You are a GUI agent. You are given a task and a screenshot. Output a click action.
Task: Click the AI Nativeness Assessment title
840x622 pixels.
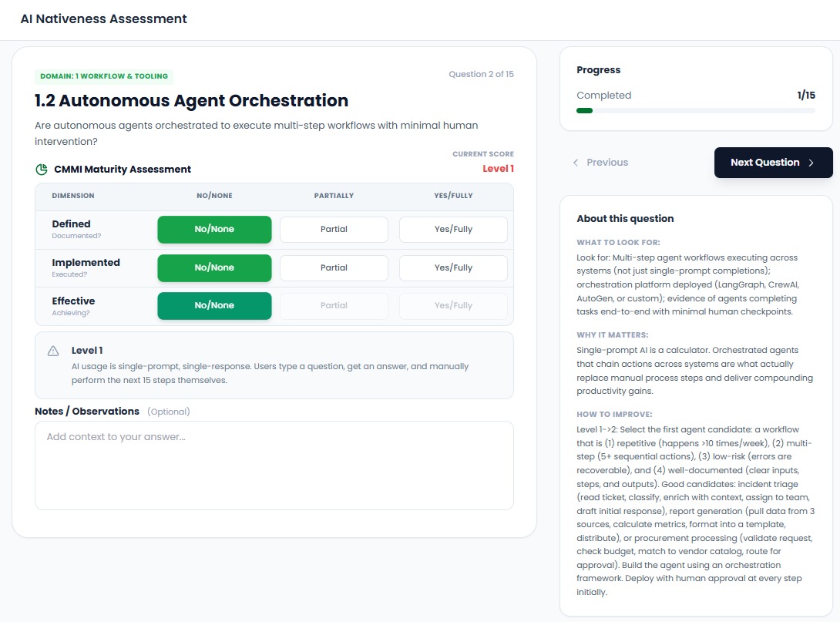(x=103, y=18)
